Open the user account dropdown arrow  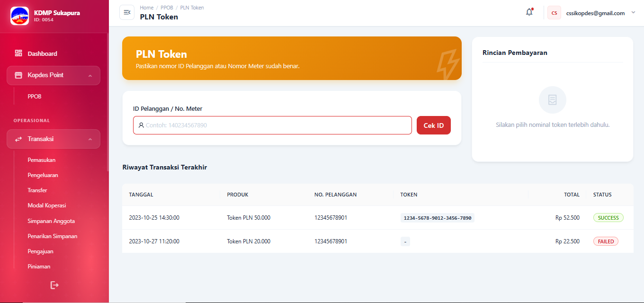coord(633,13)
